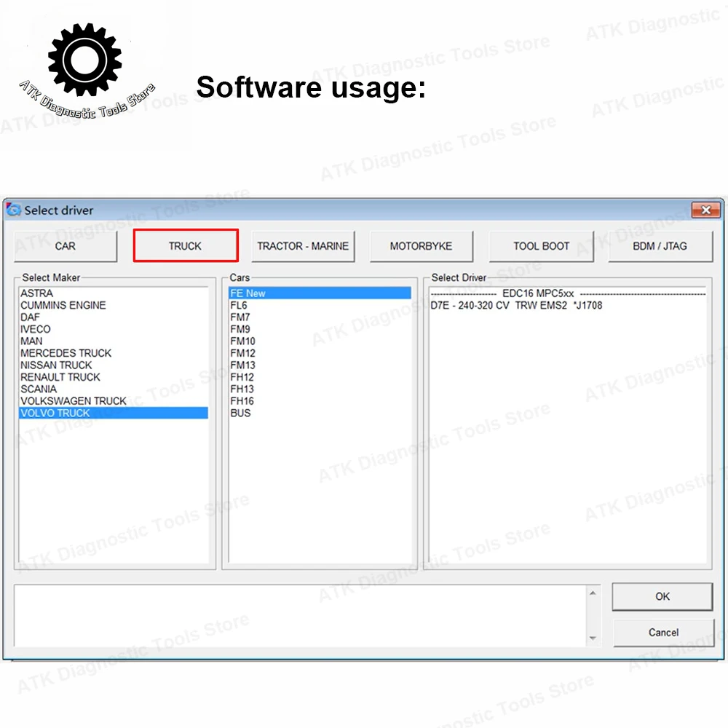Select FM7 in Cars list

pos(320,317)
